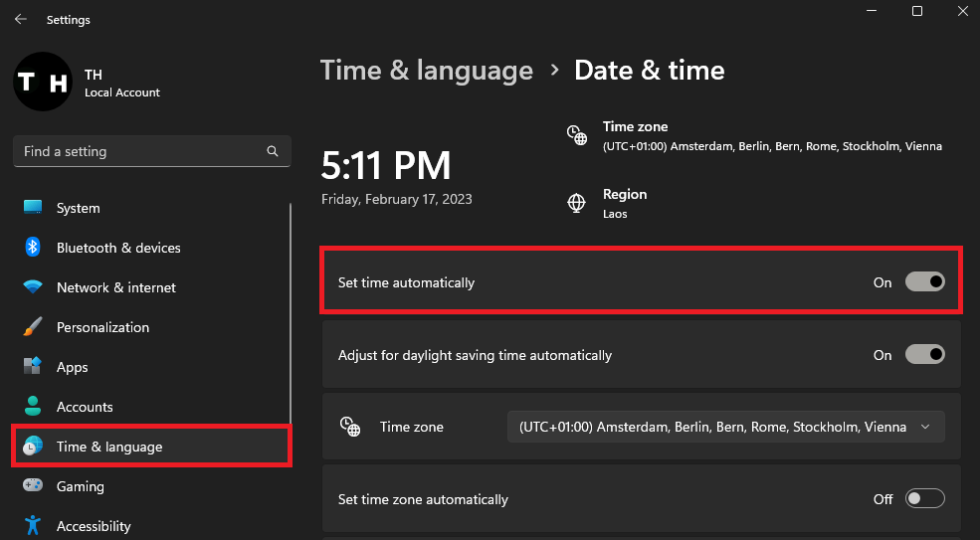
Task: Select Time & language in sidebar
Action: [x=109, y=447]
